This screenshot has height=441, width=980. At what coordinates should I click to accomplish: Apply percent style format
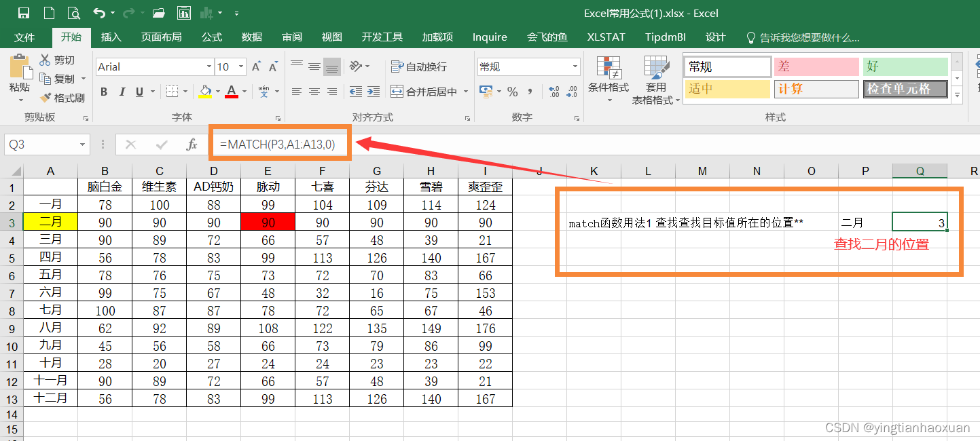click(x=513, y=92)
